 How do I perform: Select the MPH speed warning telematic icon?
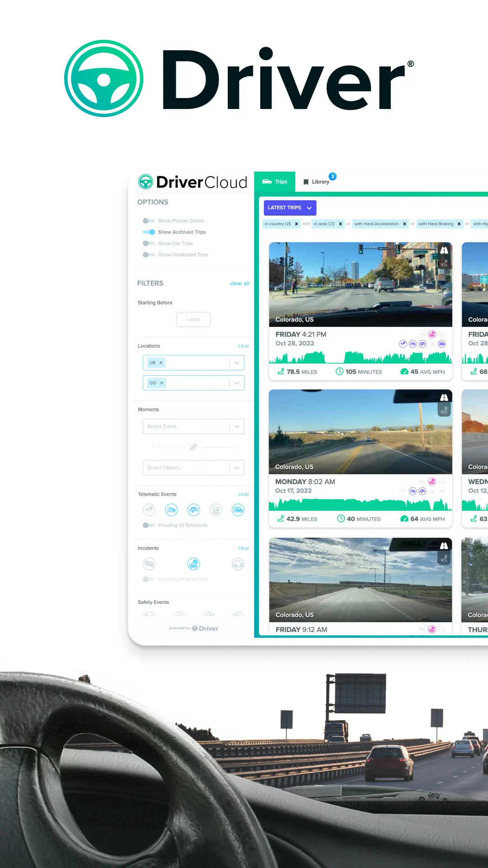click(x=216, y=510)
